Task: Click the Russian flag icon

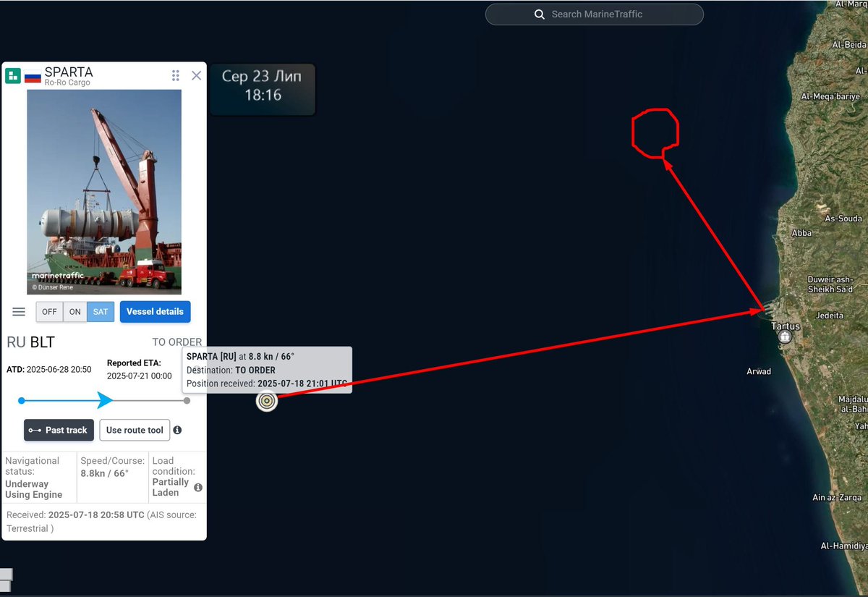Action: pyautogui.click(x=33, y=77)
